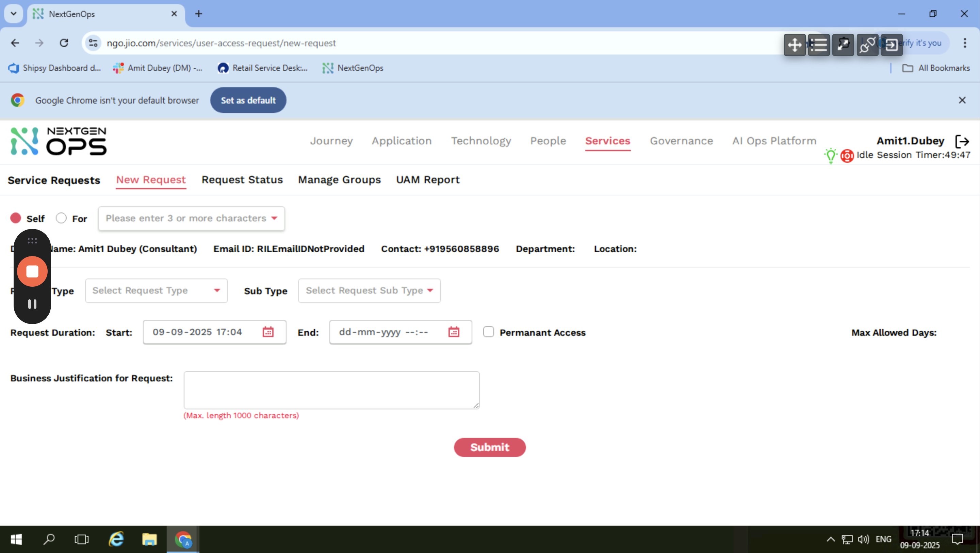Click the green lightbulb icon
The image size is (980, 553).
(x=831, y=156)
